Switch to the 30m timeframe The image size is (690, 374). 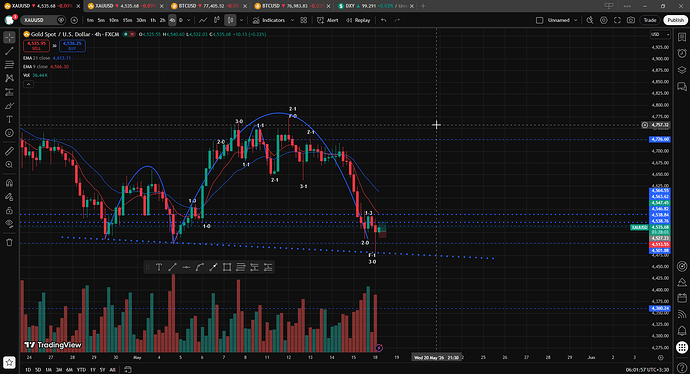(x=141, y=20)
